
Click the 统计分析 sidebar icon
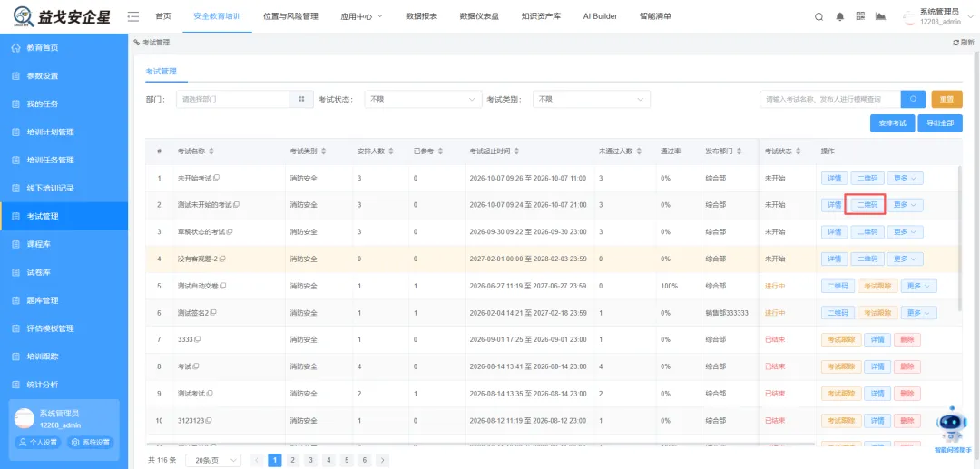click(16, 385)
